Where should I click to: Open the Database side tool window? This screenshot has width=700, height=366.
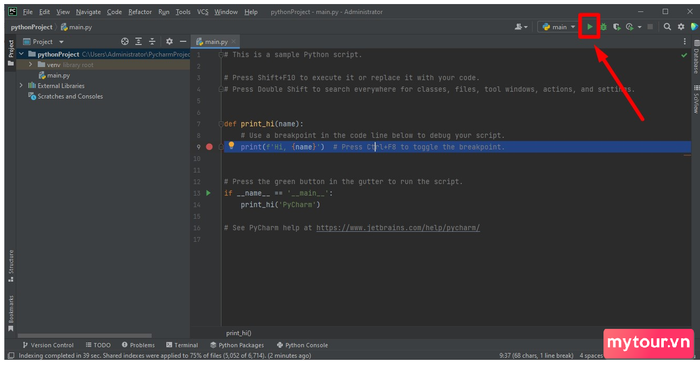click(696, 57)
